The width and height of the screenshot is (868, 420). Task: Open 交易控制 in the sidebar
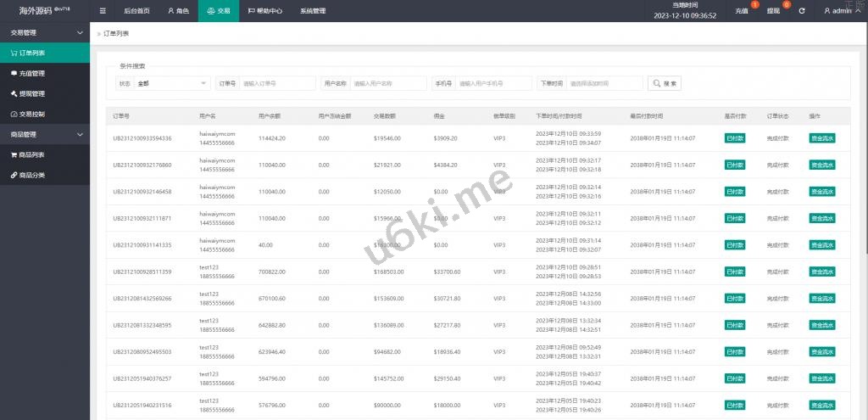point(32,114)
